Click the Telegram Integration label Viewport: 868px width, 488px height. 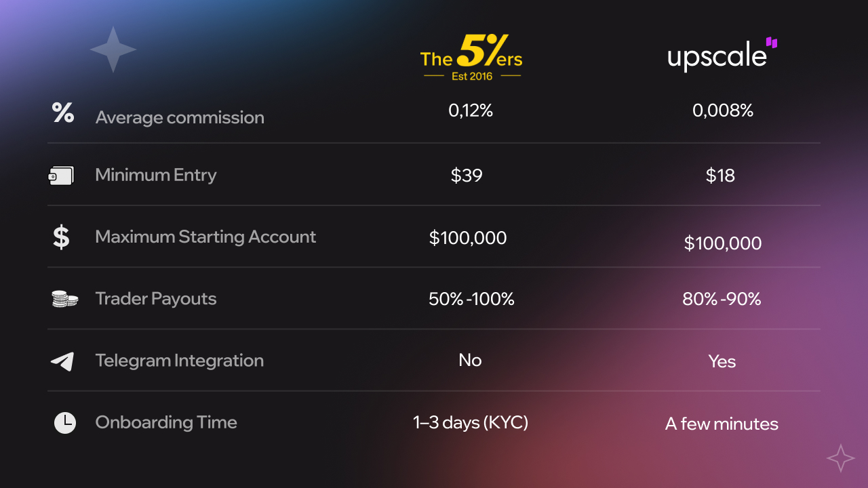pyautogui.click(x=179, y=361)
